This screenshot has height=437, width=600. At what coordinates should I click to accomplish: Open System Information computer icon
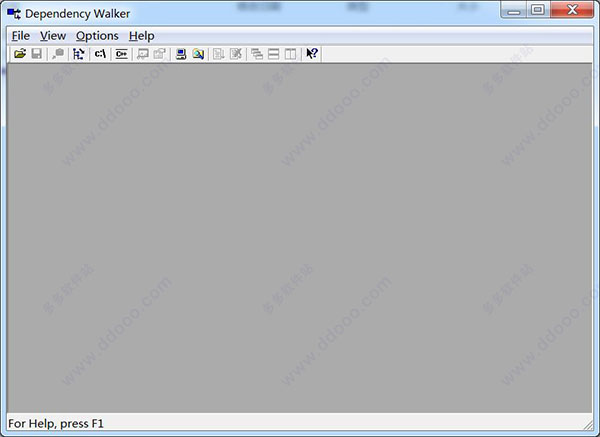pyautogui.click(x=181, y=54)
